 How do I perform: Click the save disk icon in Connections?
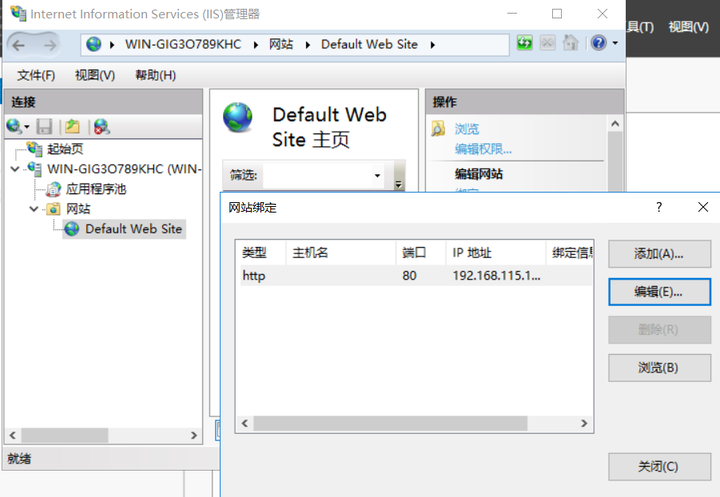[x=45, y=126]
